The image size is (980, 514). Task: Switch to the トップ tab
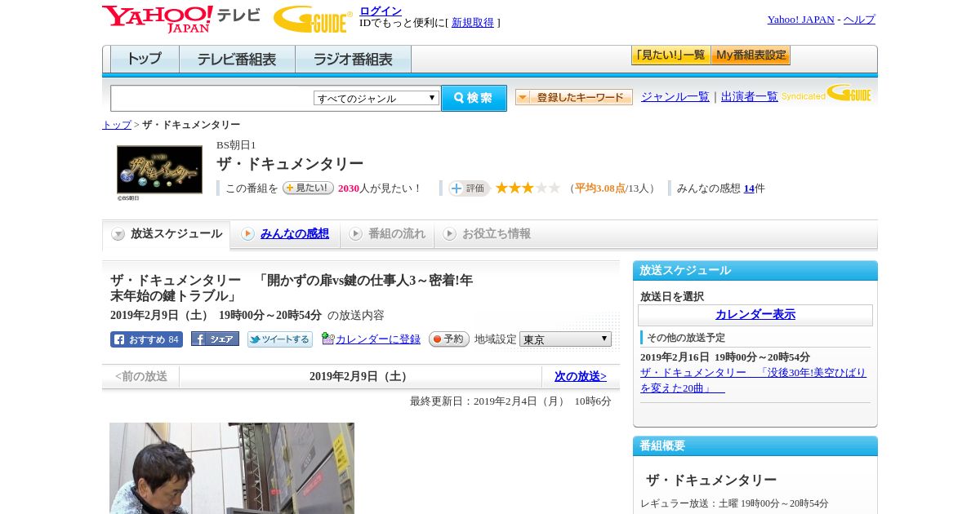tap(145, 60)
